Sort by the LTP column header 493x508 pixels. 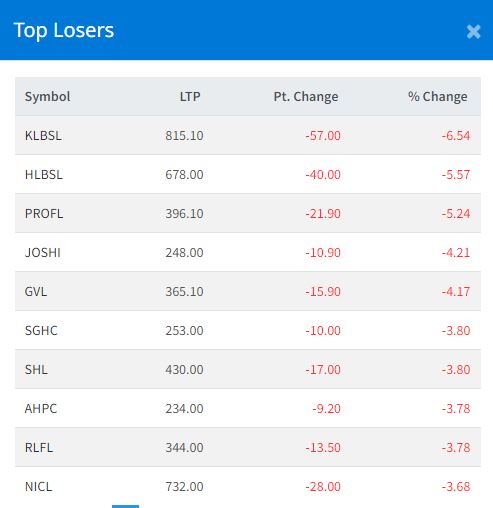(190, 97)
